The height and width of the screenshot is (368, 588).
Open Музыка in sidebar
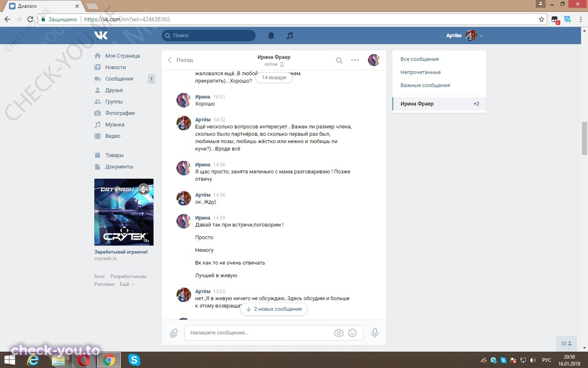115,125
